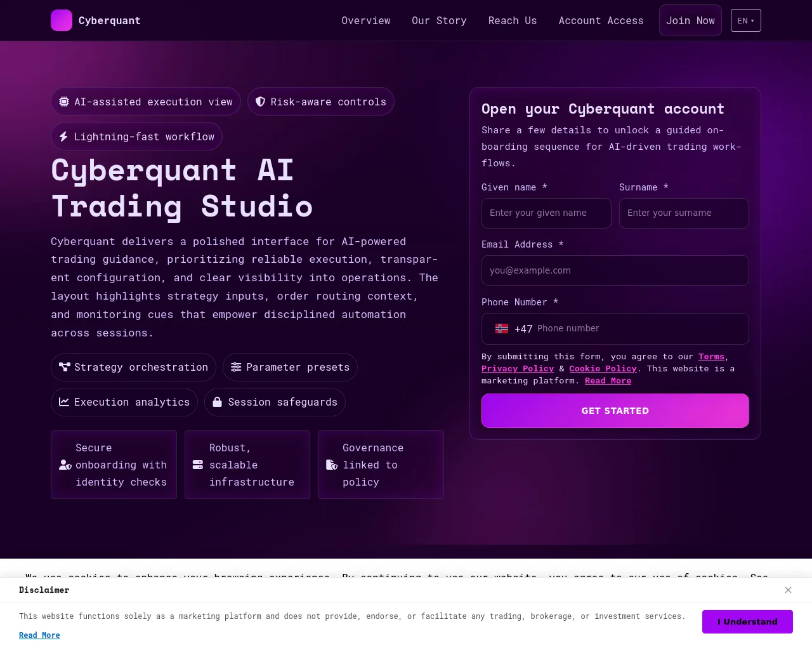Click the Session safeguards label

pyautogui.click(x=282, y=402)
